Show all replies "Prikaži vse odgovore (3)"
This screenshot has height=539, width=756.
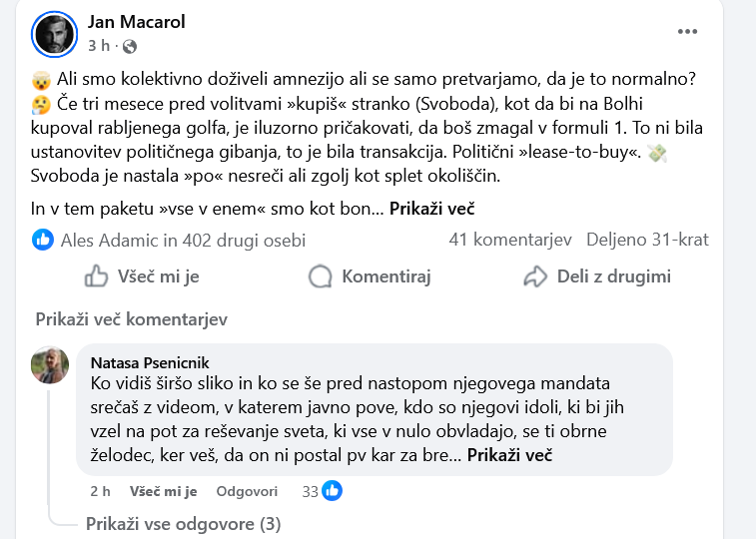pos(183,524)
